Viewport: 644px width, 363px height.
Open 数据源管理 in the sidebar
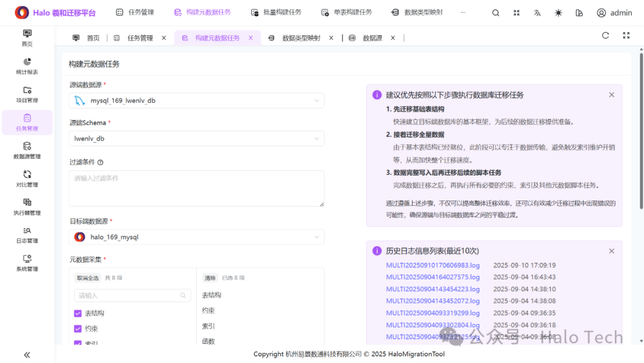pos(27,151)
